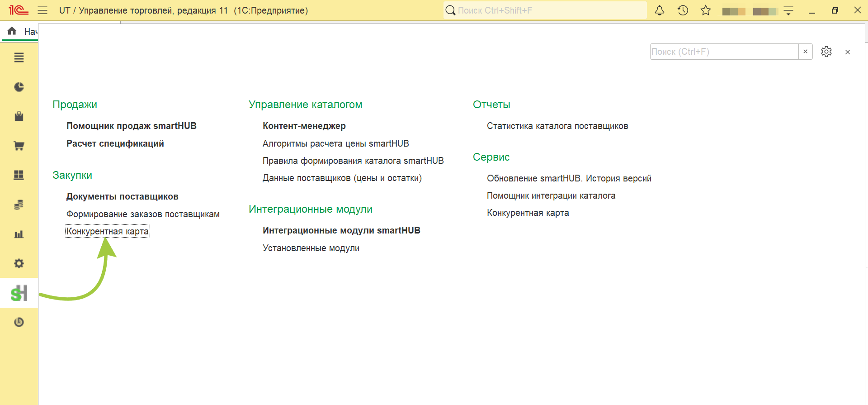
Task: Open the shopping bag sidebar section
Action: tap(19, 116)
